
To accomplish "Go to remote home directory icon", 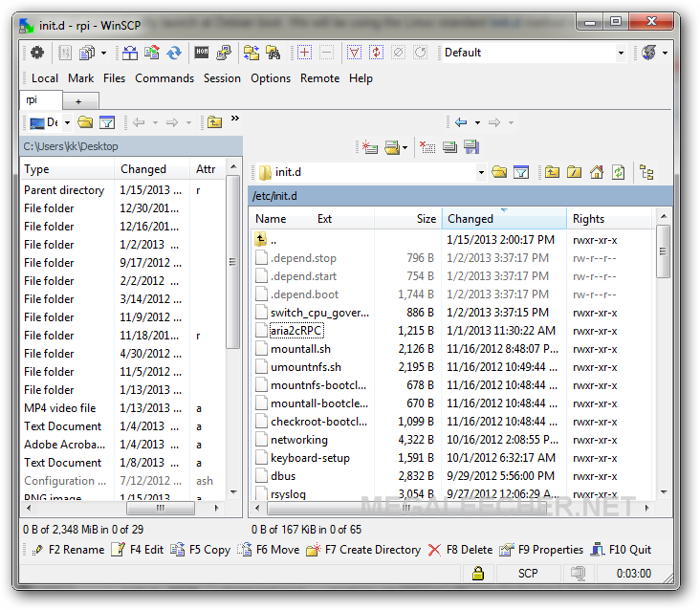I will pyautogui.click(x=597, y=172).
